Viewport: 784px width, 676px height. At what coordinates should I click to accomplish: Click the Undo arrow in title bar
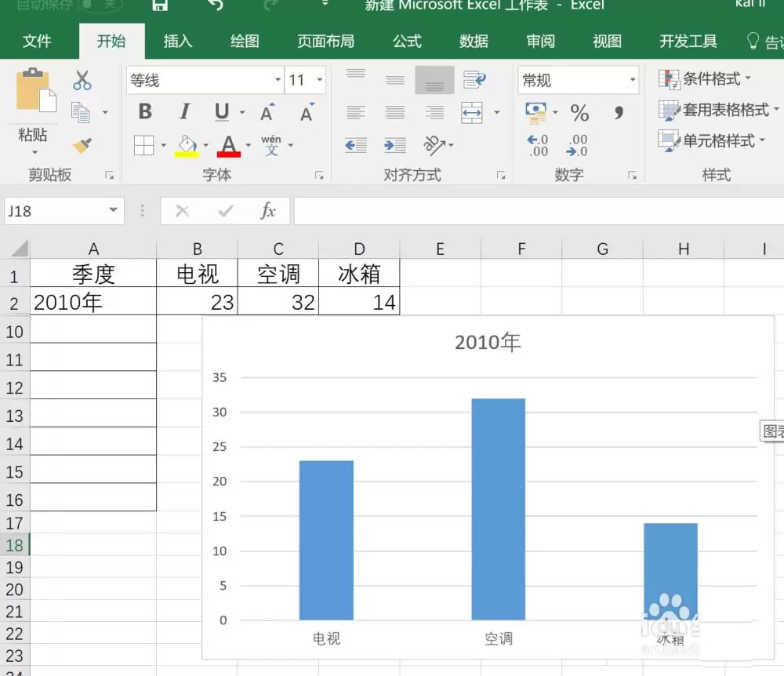pyautogui.click(x=216, y=5)
